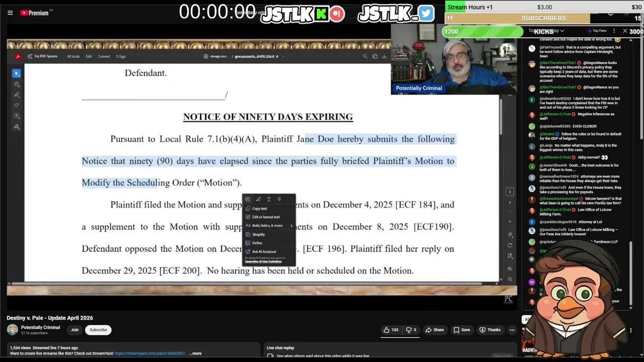This screenshot has width=644, height=362.
Task: Click the Live chat replay header
Action: pyautogui.click(x=280, y=348)
